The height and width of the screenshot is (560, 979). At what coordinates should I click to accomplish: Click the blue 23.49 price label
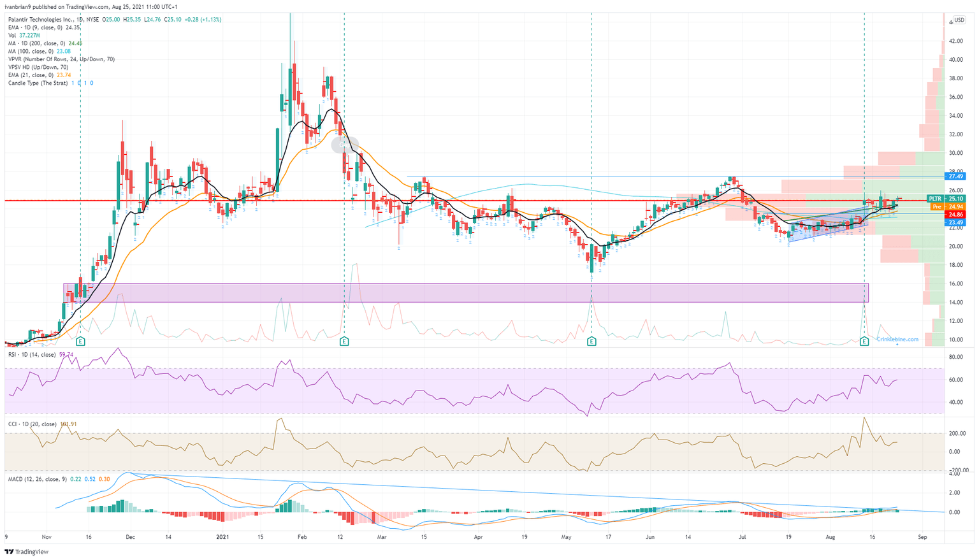click(955, 222)
